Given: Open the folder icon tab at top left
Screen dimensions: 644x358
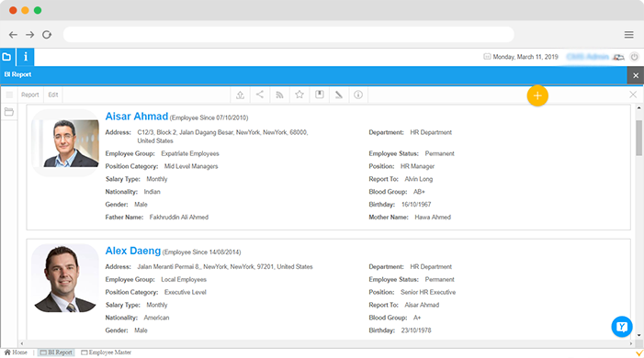Looking at the screenshot, I should (x=7, y=57).
